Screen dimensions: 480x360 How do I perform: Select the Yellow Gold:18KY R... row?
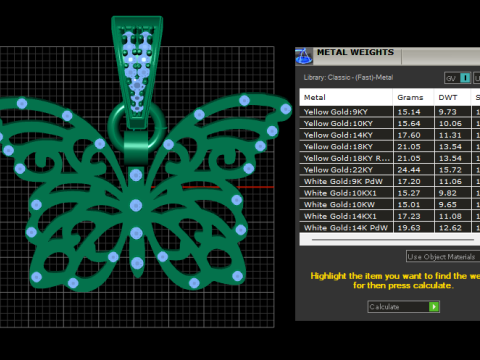(390, 158)
